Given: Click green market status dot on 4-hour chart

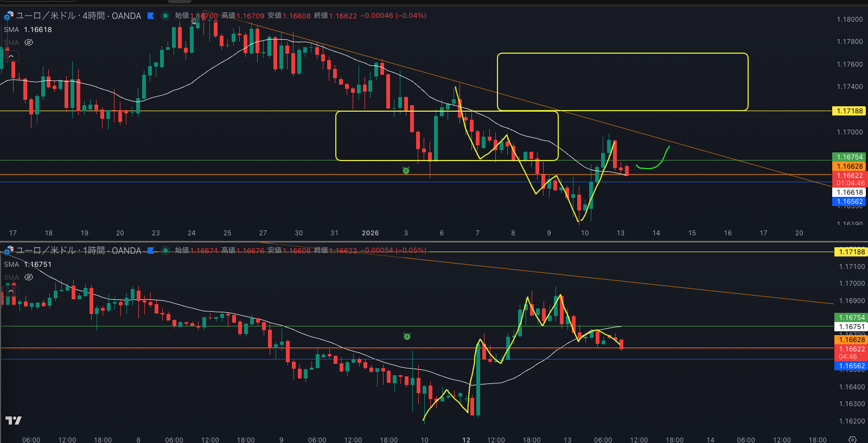Looking at the screenshot, I should pyautogui.click(x=165, y=16).
